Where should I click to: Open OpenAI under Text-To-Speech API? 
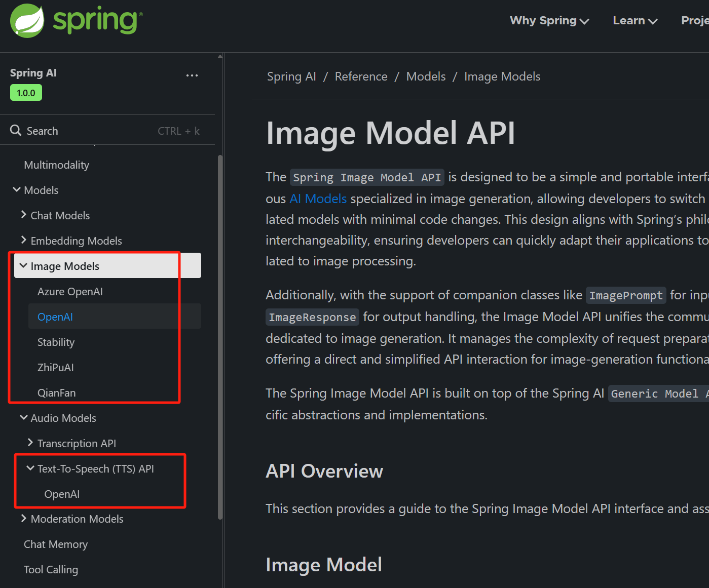click(x=62, y=494)
